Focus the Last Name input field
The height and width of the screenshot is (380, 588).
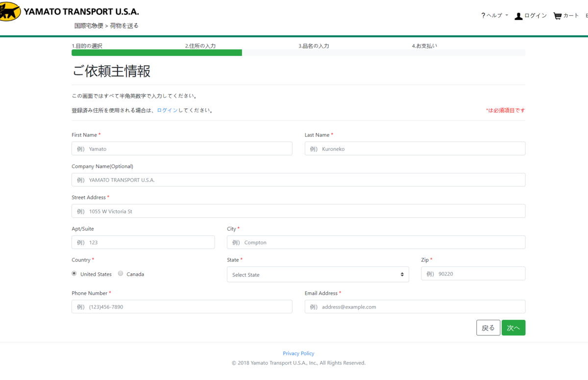(415, 148)
